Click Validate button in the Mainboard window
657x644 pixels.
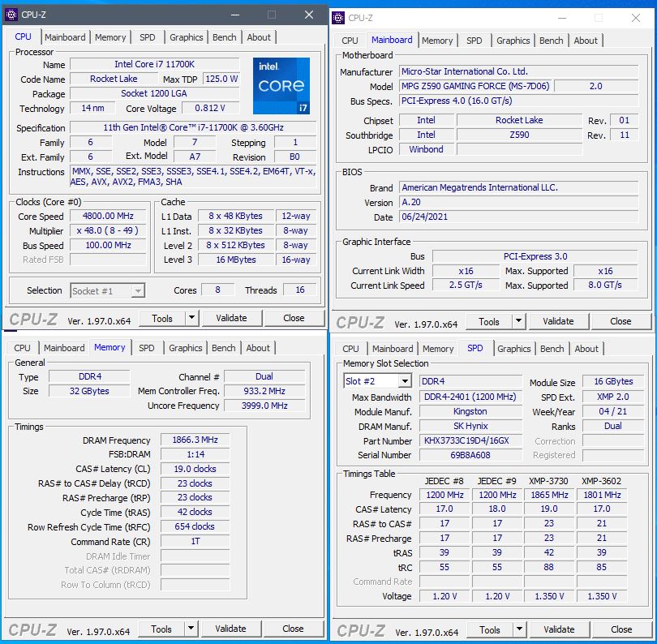(x=558, y=321)
